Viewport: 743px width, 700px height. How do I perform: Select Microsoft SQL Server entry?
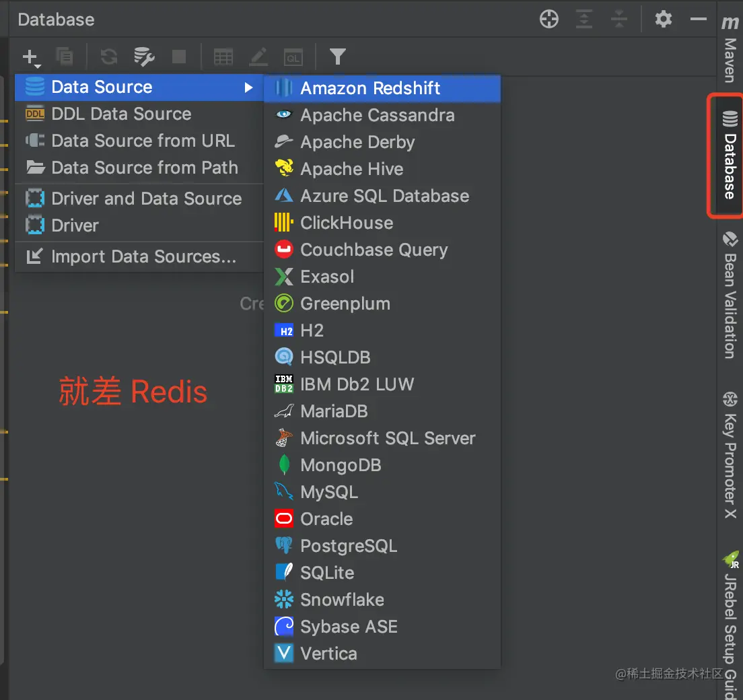pyautogui.click(x=382, y=438)
